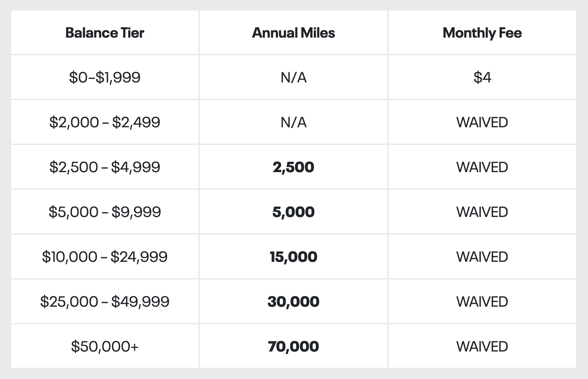Click WAIVED in the $2,000 – $2,499 row
Image resolution: width=588 pixels, height=379 pixels.
point(482,122)
